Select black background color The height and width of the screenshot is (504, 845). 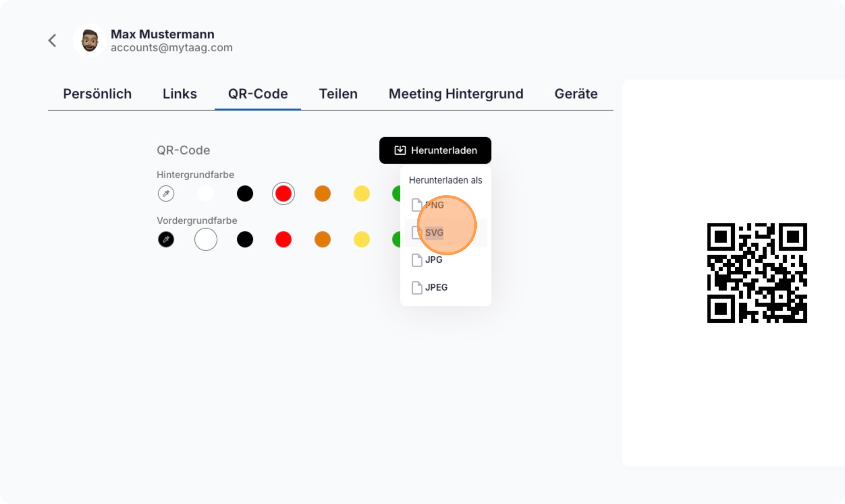(245, 194)
